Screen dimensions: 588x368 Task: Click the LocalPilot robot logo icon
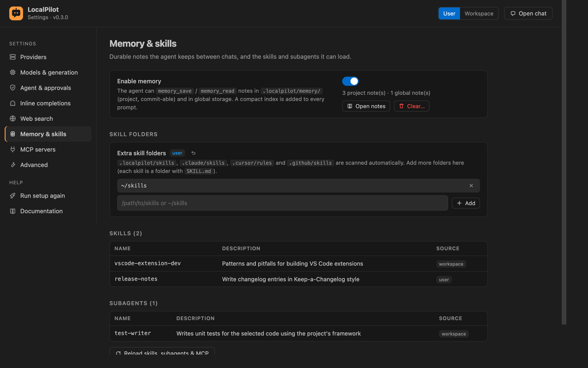point(16,13)
